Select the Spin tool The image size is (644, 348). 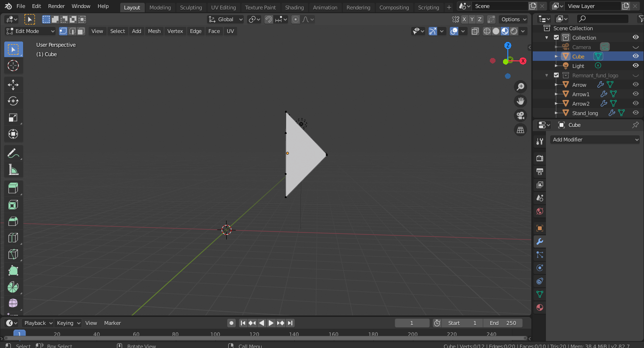(x=13, y=287)
